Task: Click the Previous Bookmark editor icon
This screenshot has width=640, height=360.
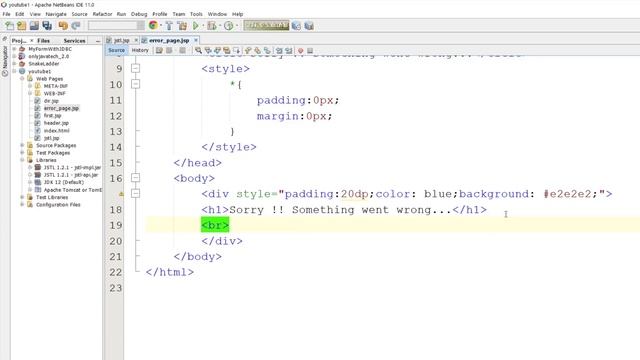Action: pyautogui.click(x=248, y=50)
